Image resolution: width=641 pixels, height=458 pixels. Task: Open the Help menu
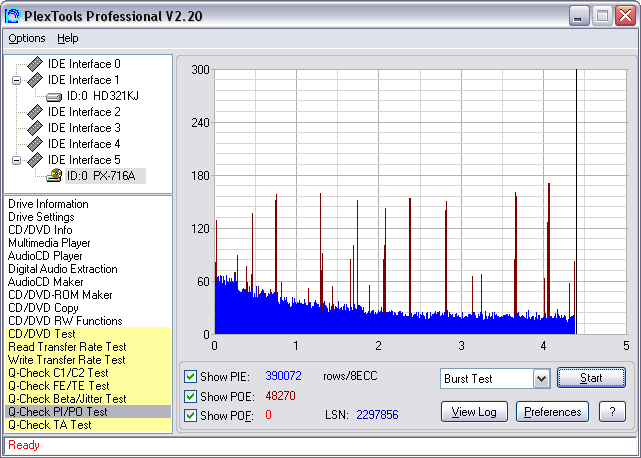point(67,38)
